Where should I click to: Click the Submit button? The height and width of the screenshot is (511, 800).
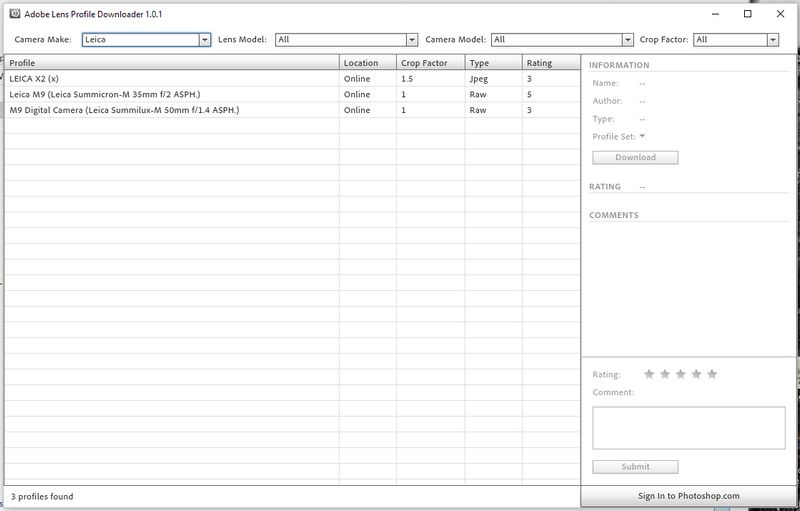(635, 467)
